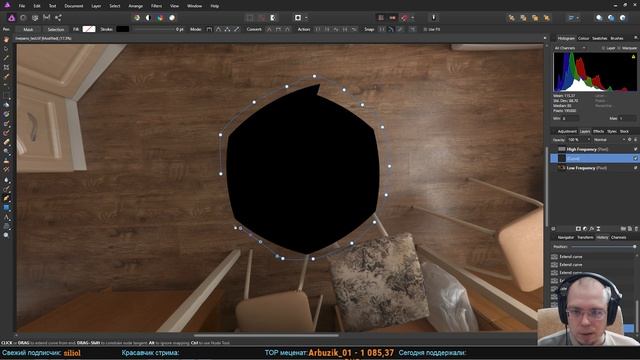Lock the layer with the padlock icon
This screenshot has width=640, height=360.
[635, 140]
